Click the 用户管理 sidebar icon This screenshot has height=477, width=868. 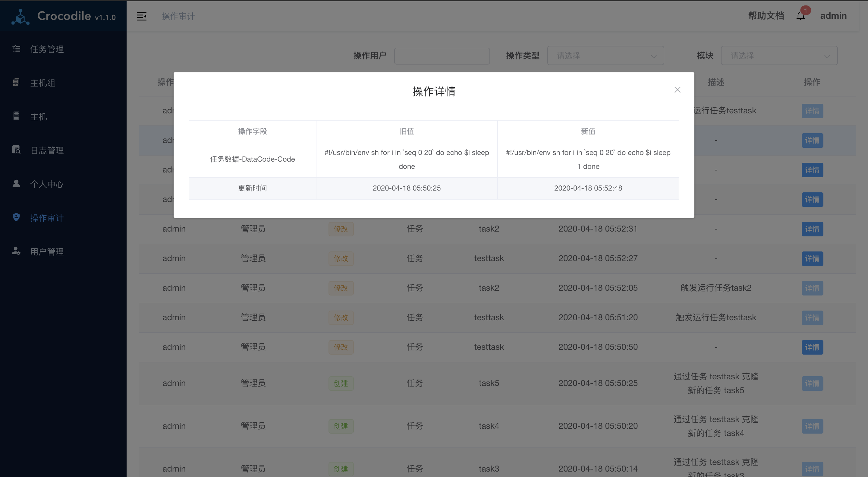16,251
